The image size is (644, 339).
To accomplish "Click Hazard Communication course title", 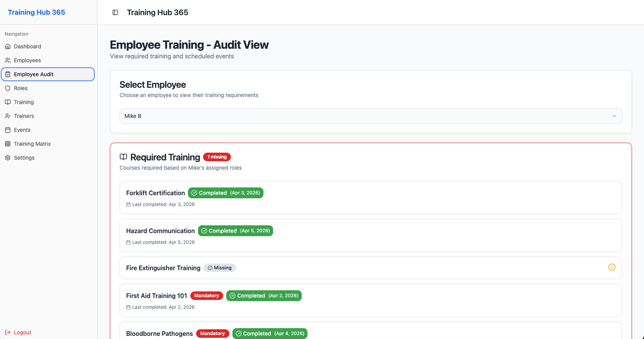I will point(160,231).
